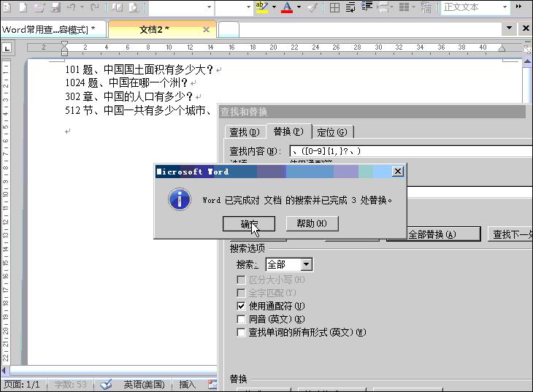Click the Undo arrow icon
The height and width of the screenshot is (392, 533).
point(71,7)
